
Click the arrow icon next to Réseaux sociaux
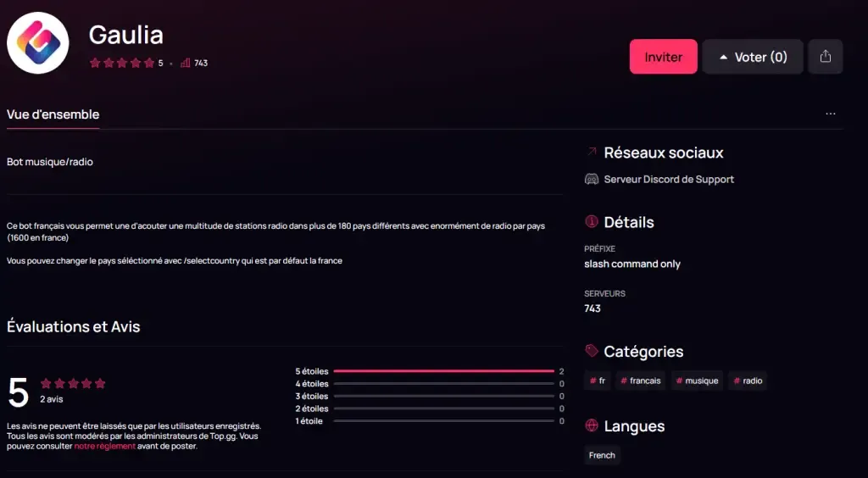tap(592, 152)
